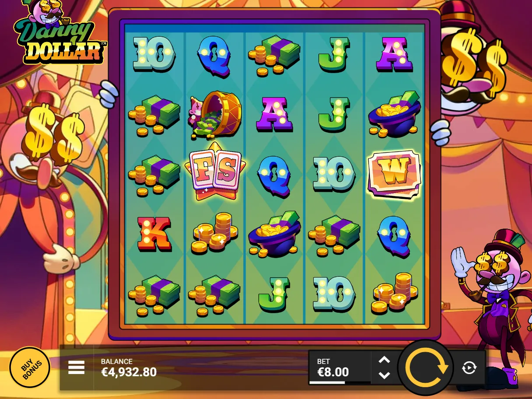Image resolution: width=532 pixels, height=399 pixels.
Task: Click the circular spin button
Action: 426,368
